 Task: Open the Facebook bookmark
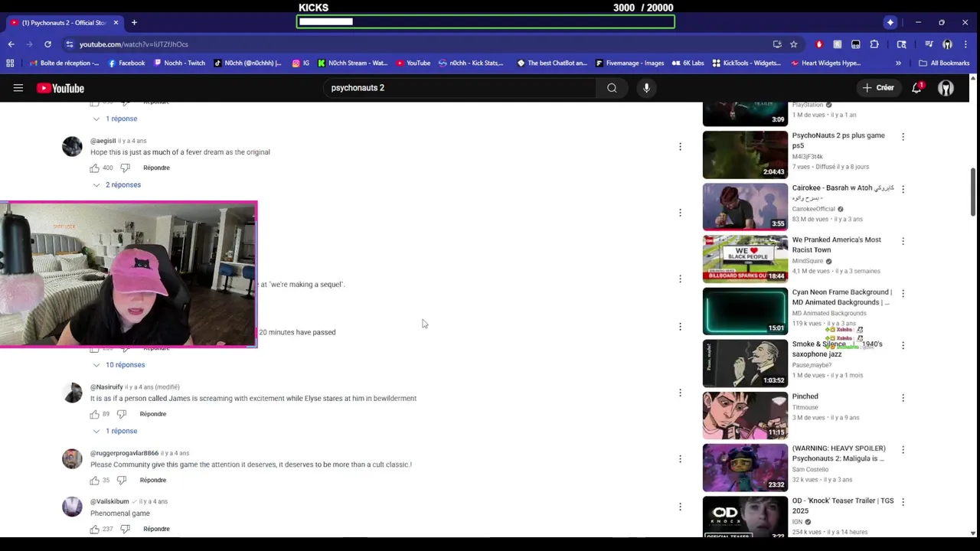tap(126, 64)
